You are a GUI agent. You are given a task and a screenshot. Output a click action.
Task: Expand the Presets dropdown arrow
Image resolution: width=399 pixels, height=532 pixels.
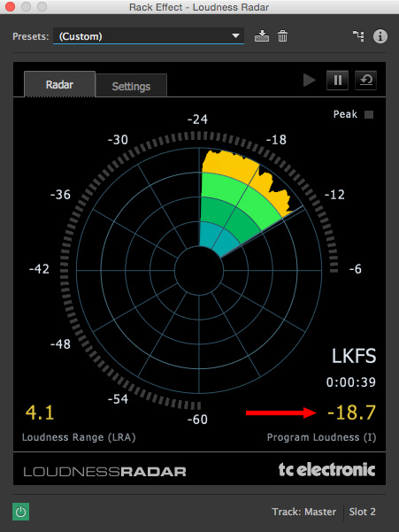tap(235, 36)
